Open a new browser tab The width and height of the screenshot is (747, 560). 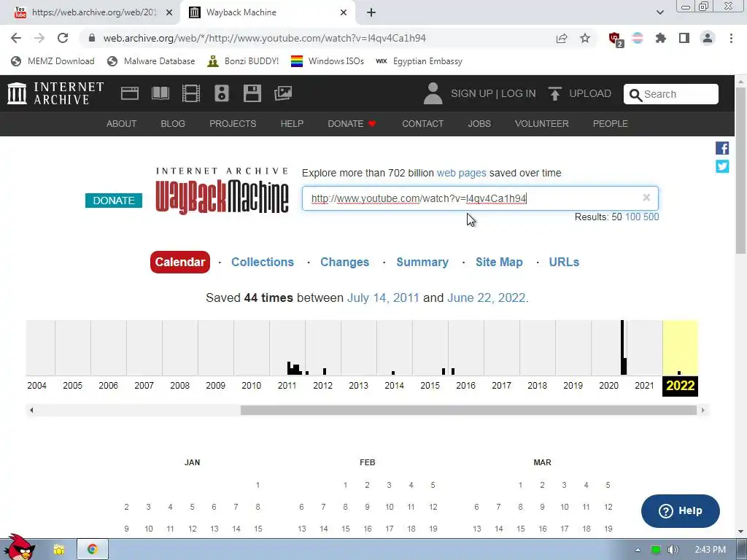[371, 12]
